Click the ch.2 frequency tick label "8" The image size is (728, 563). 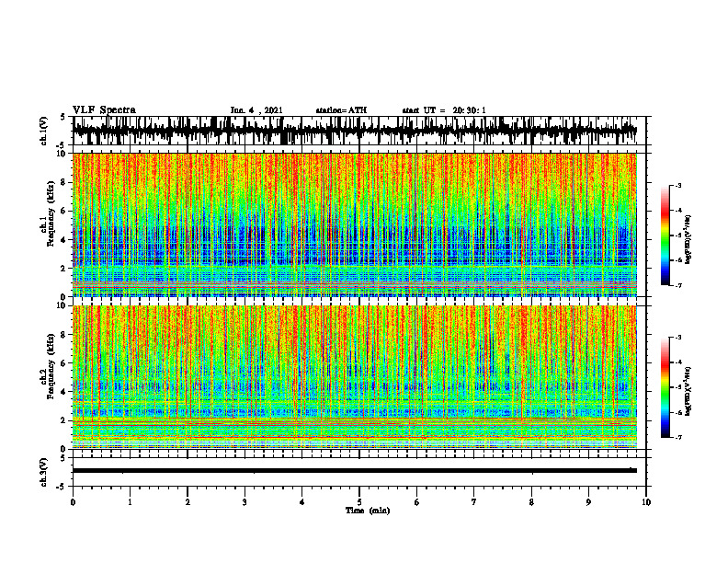tap(64, 335)
